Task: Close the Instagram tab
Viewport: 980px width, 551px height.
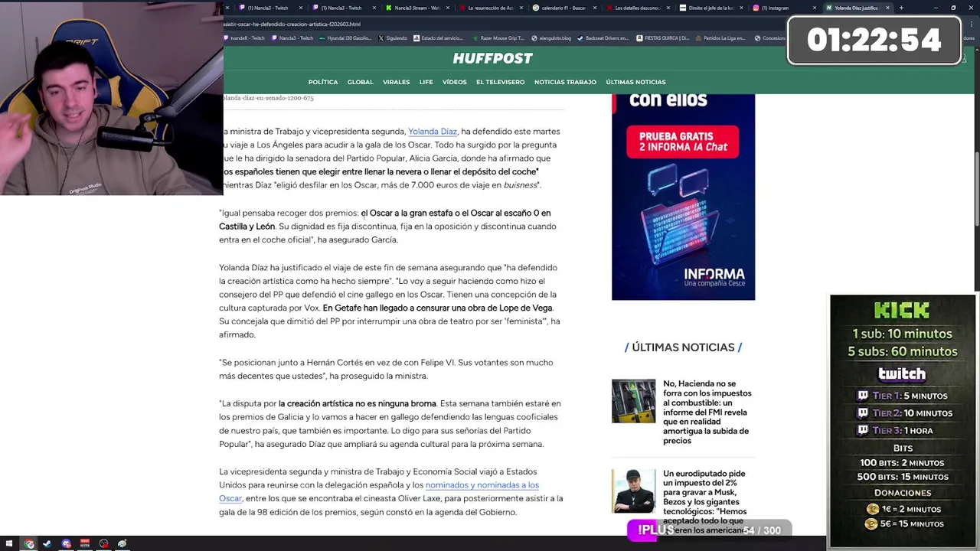Action: point(815,8)
